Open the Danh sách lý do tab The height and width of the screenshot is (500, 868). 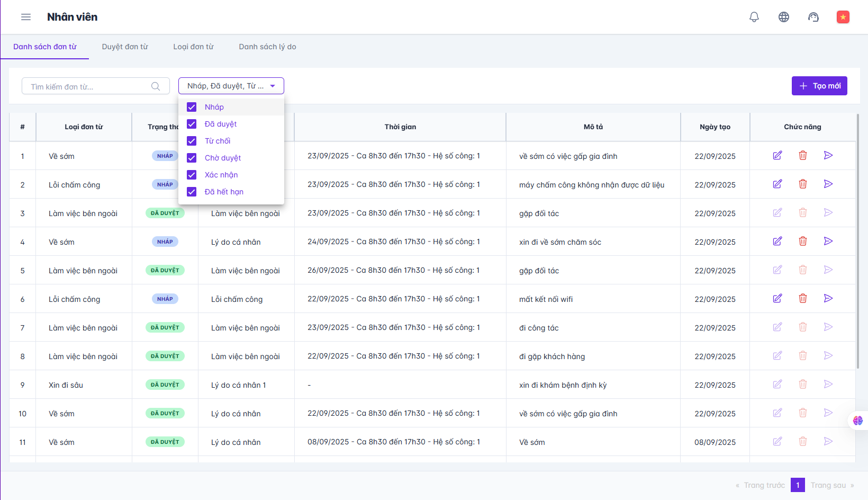267,47
